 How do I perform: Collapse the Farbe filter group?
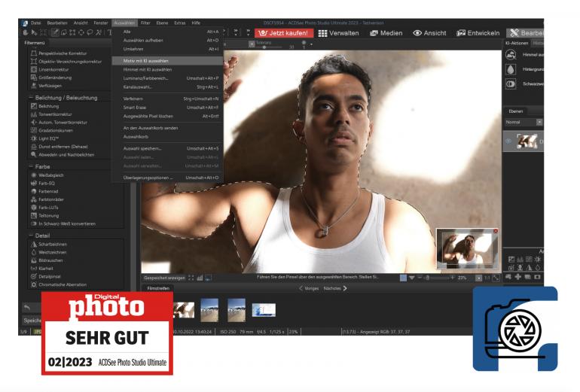point(31,166)
